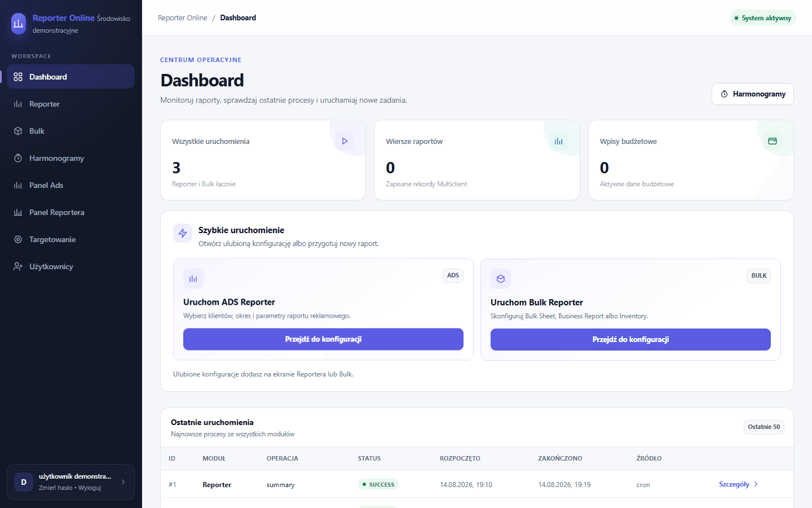Click Przejdź do konfiguracji for Bulk Reporter

(630, 340)
